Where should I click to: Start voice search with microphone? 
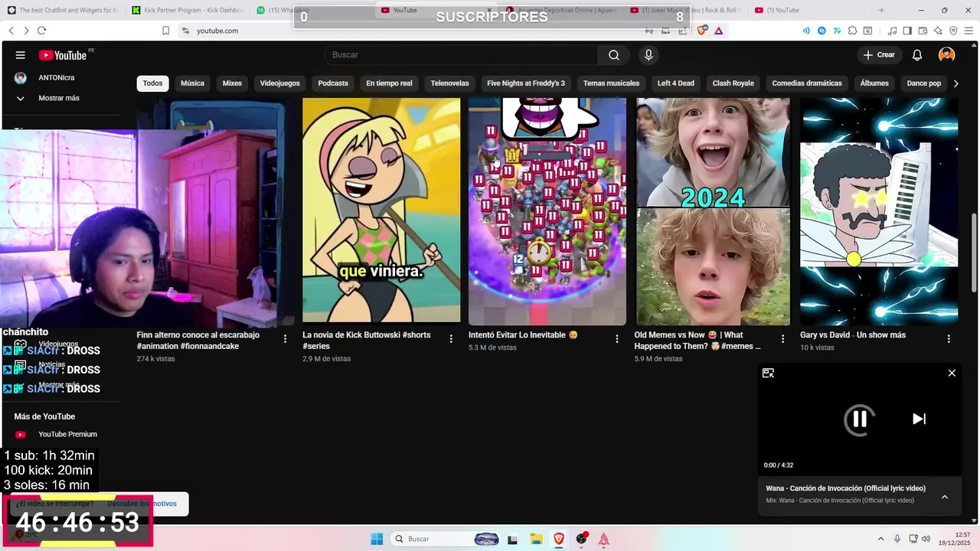point(648,55)
